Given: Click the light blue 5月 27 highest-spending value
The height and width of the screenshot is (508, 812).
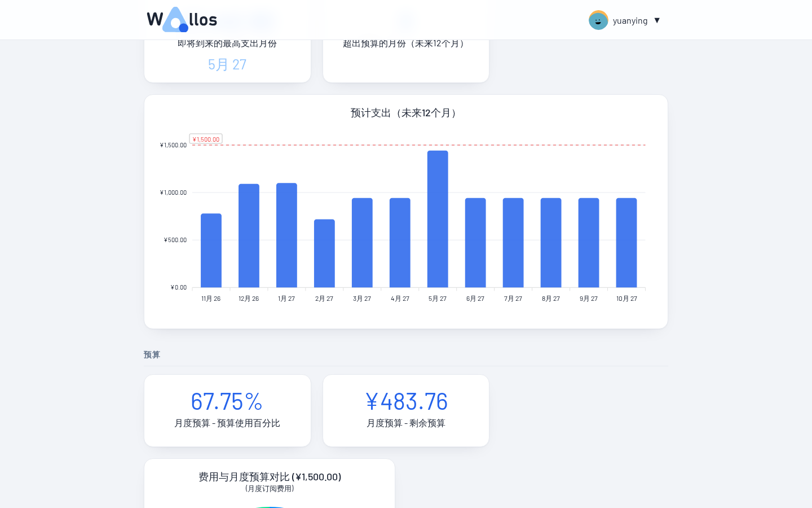Looking at the screenshot, I should click(227, 65).
